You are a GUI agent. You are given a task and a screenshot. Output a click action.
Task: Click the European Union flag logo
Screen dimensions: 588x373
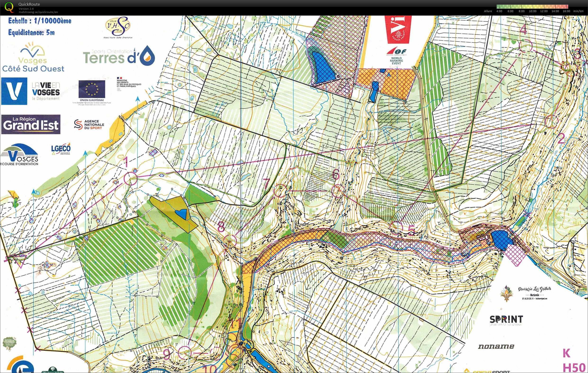click(x=92, y=89)
